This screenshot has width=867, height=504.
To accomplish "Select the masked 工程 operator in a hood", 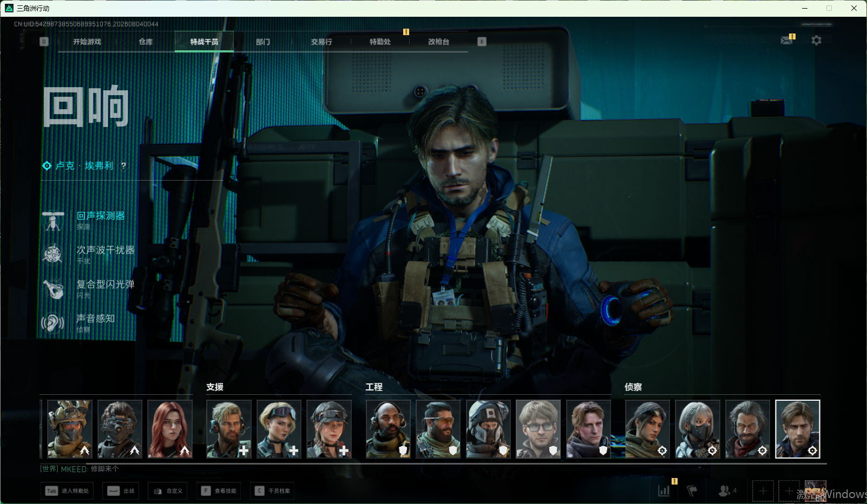I will pyautogui.click(x=488, y=429).
